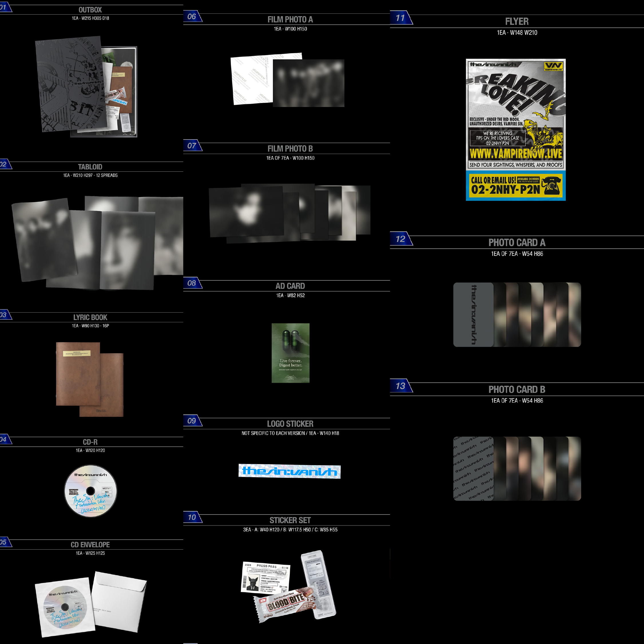Image resolution: width=644 pixels, height=644 pixels.
Task: Click the PHOTO CARD A set
Action: pyautogui.click(x=517, y=315)
